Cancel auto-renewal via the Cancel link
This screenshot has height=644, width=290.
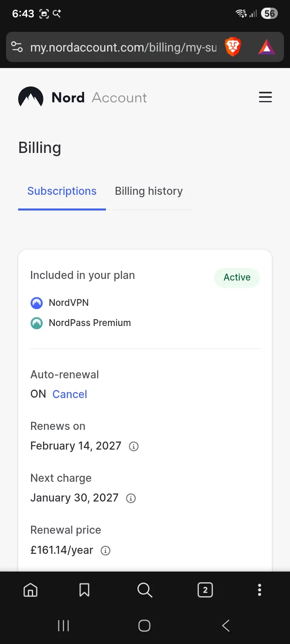point(70,394)
